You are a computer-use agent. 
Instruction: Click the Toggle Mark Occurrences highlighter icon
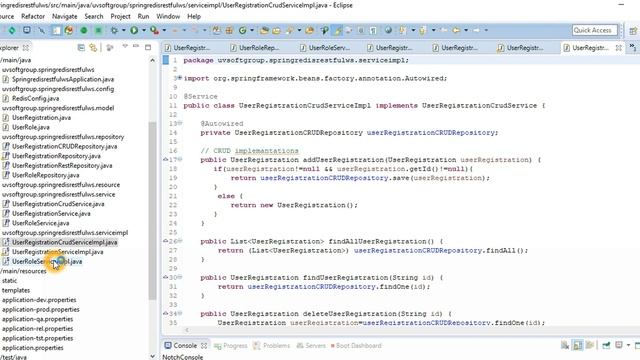click(x=338, y=30)
